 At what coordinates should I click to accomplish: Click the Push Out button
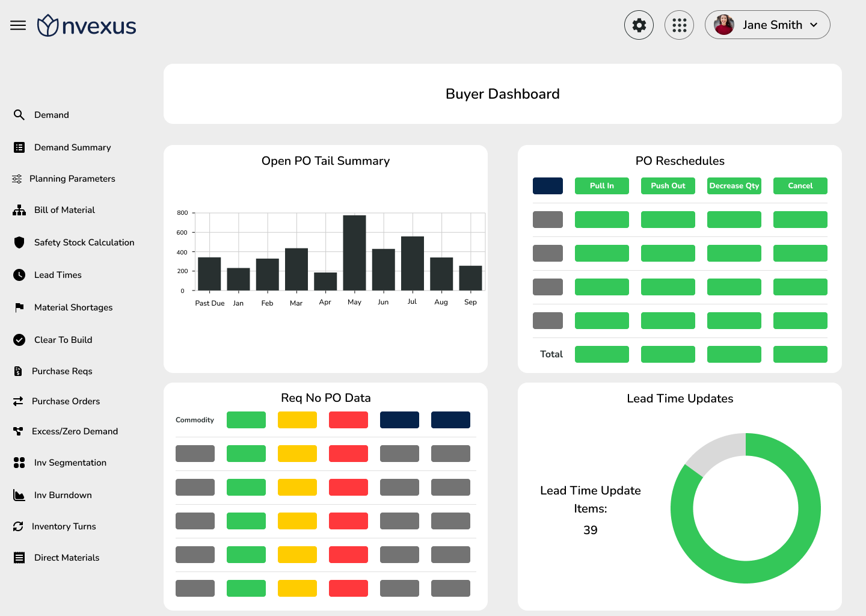(668, 186)
